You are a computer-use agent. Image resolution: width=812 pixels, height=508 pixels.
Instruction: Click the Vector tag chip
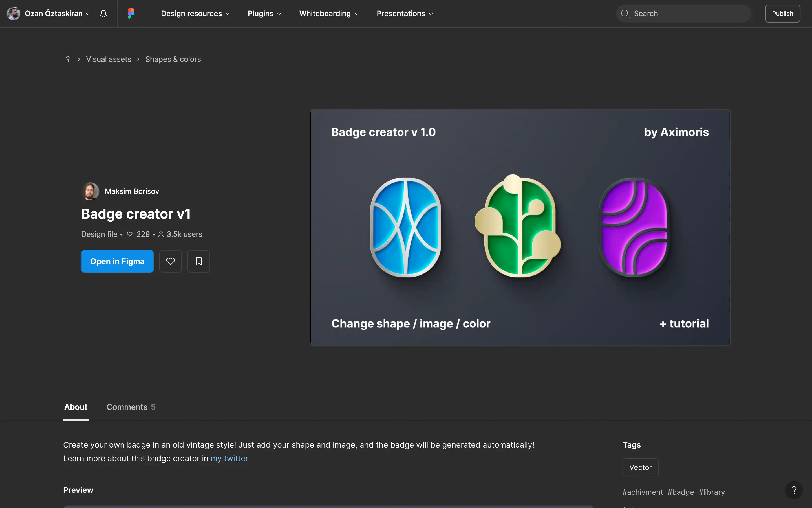(x=640, y=467)
